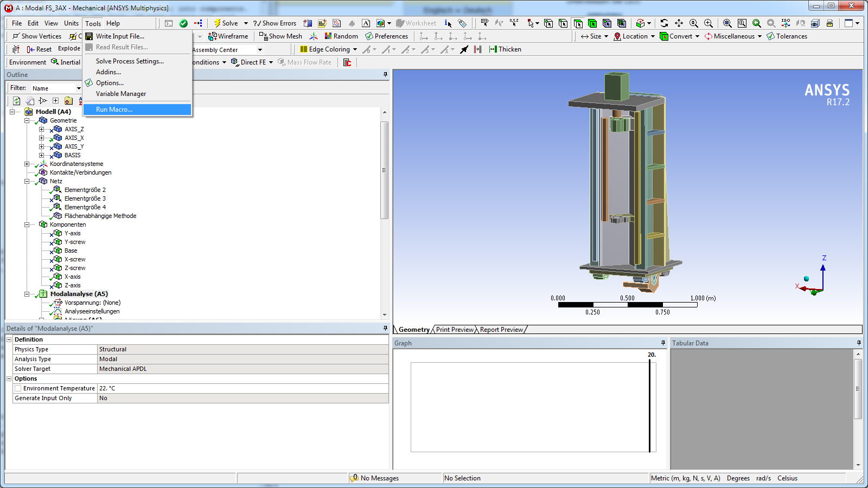Pin the Outline panel
Image resolution: width=868 pixels, height=488 pixels.
coord(385,75)
